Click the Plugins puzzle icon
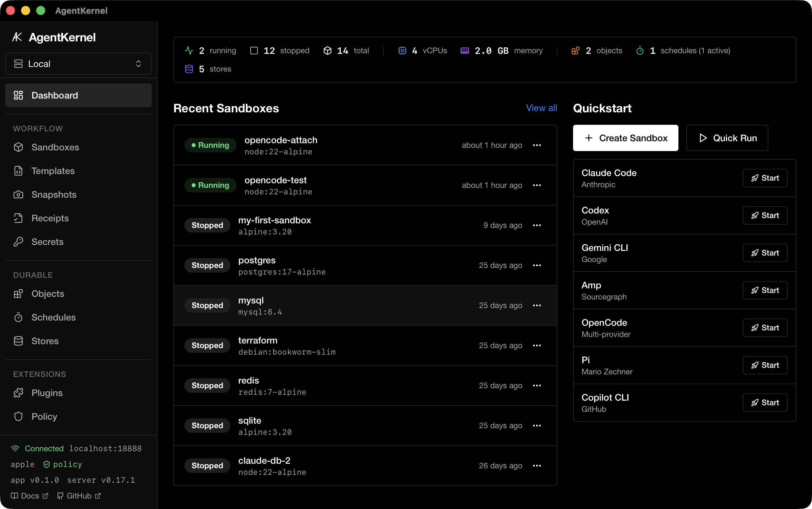Viewport: 812px width, 509px height. point(18,392)
